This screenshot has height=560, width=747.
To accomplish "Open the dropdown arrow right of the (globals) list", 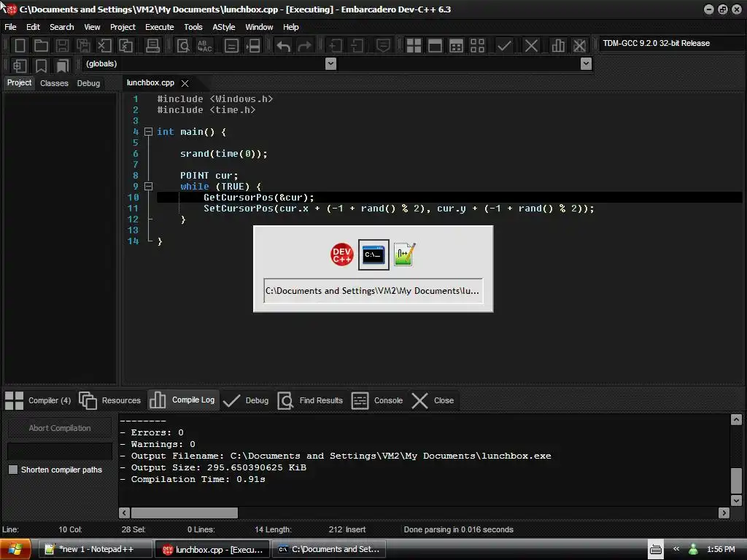I will pyautogui.click(x=587, y=64).
